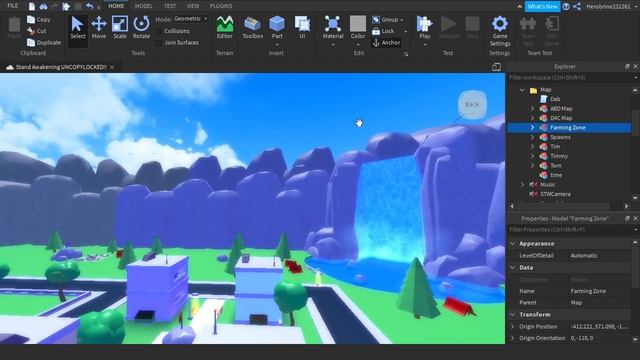
Task: Click the Play test icon
Action: (424, 24)
